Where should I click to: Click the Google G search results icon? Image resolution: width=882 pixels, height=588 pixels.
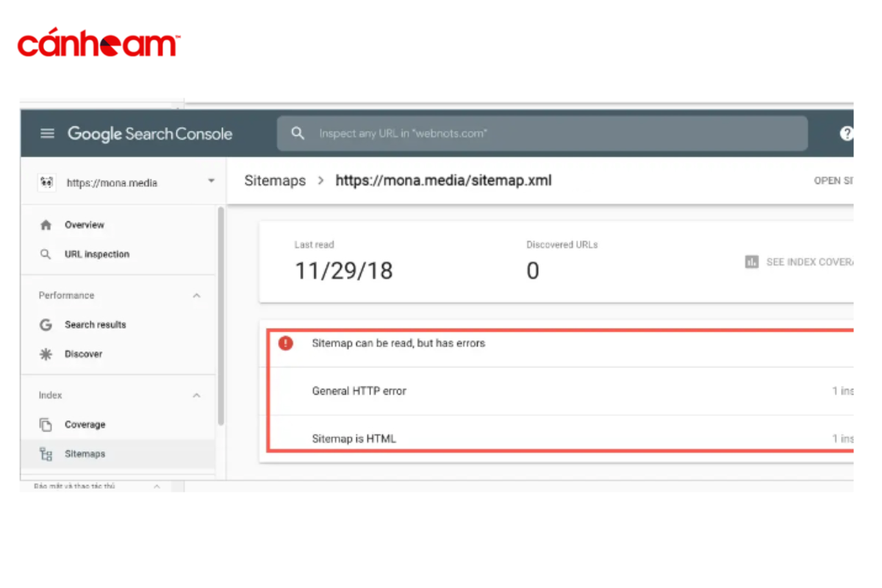pos(46,325)
